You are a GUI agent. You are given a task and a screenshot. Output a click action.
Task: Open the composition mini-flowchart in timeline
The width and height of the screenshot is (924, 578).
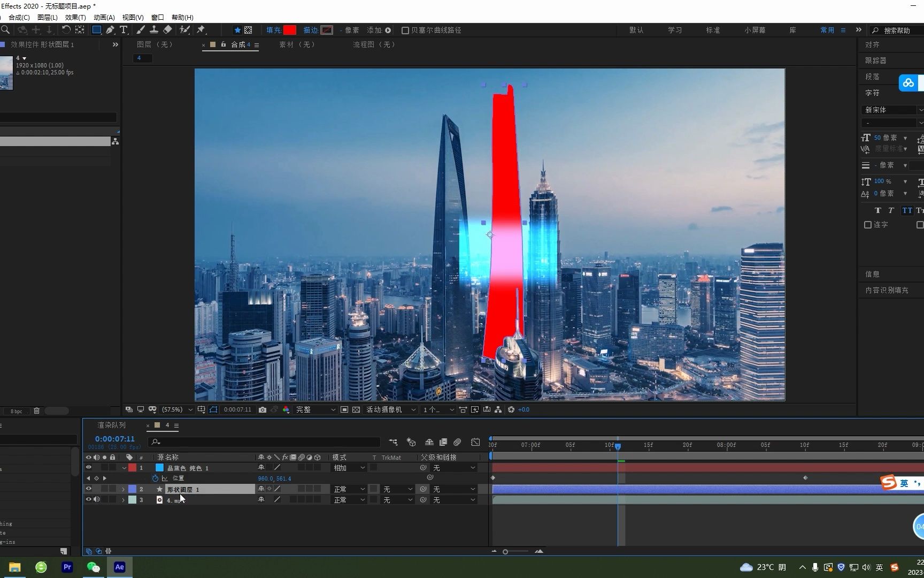393,442
